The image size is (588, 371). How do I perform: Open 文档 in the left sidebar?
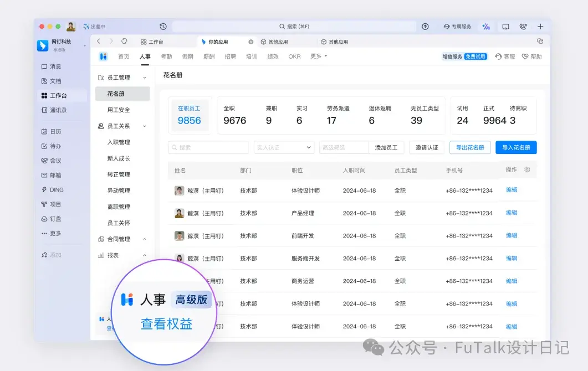pyautogui.click(x=52, y=81)
